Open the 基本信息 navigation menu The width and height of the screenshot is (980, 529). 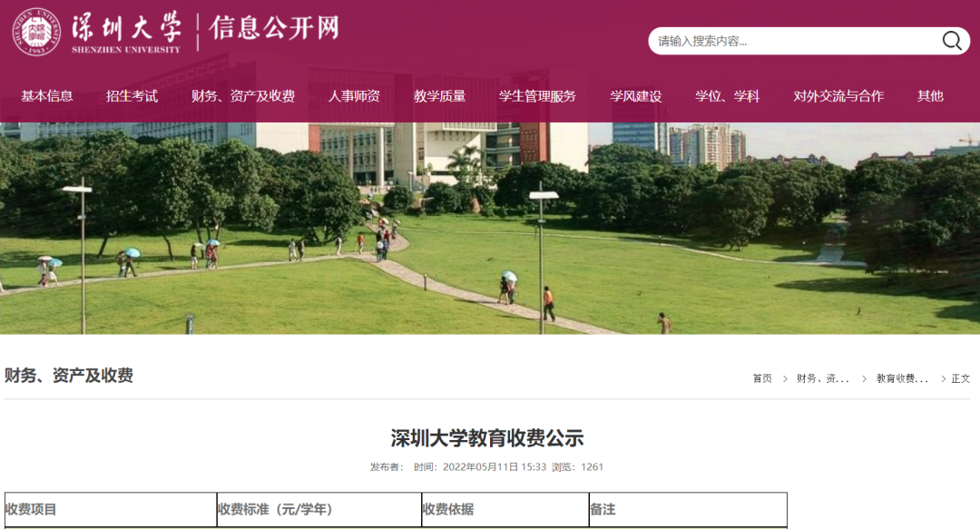46,95
